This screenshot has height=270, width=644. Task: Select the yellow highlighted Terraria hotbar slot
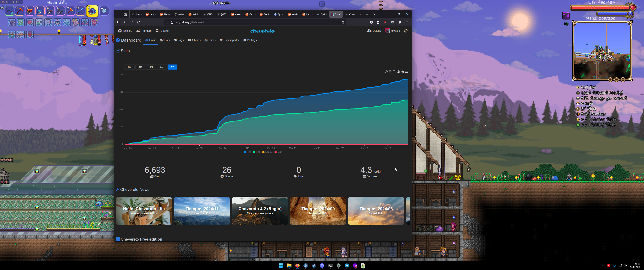(92, 11)
